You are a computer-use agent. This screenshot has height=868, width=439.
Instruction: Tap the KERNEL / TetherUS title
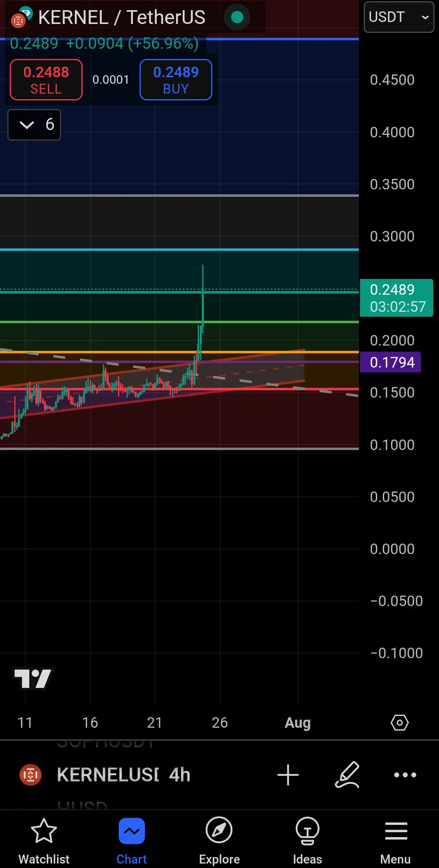tap(122, 17)
